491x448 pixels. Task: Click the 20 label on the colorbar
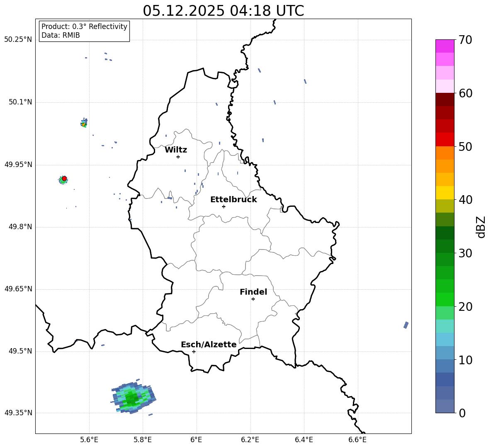(x=465, y=307)
